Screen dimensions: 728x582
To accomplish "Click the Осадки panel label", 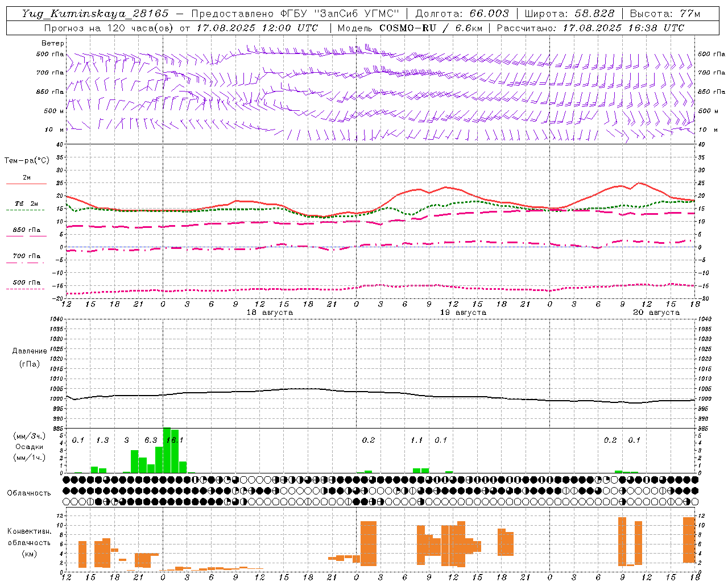I will pyautogui.click(x=30, y=447).
